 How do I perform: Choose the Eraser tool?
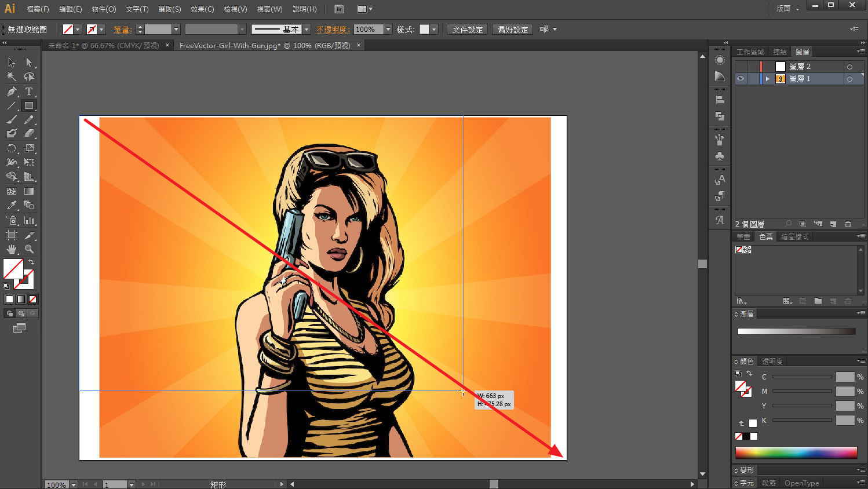point(29,133)
